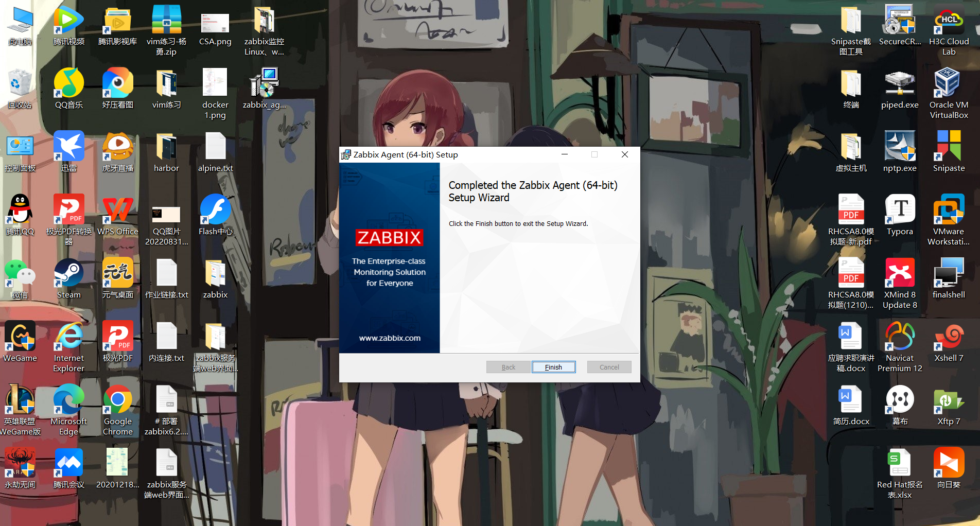Select RHCSA8.0模拟题-新.pdf file

click(851, 220)
